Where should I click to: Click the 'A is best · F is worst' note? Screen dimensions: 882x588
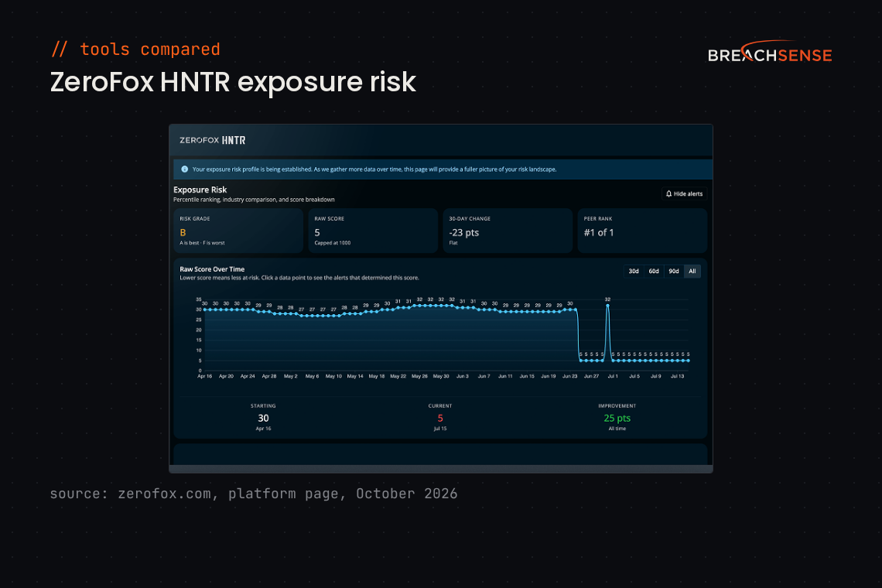202,243
